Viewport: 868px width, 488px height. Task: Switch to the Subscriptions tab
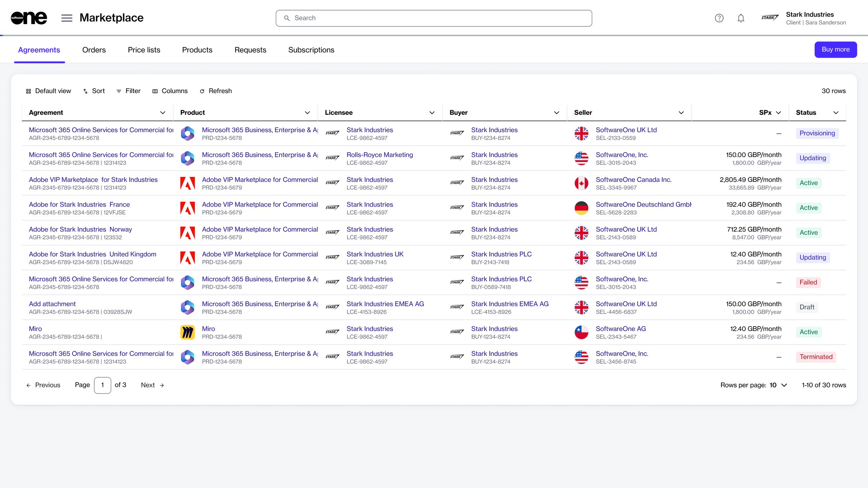tap(311, 50)
